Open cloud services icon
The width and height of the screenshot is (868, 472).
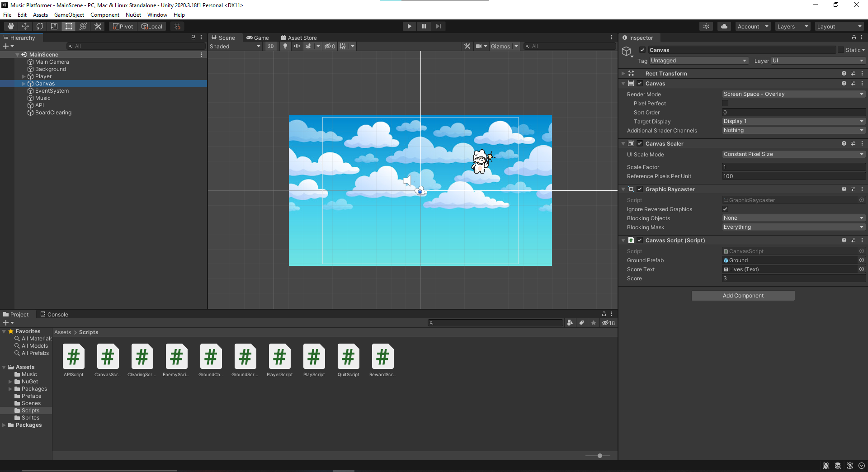click(724, 26)
